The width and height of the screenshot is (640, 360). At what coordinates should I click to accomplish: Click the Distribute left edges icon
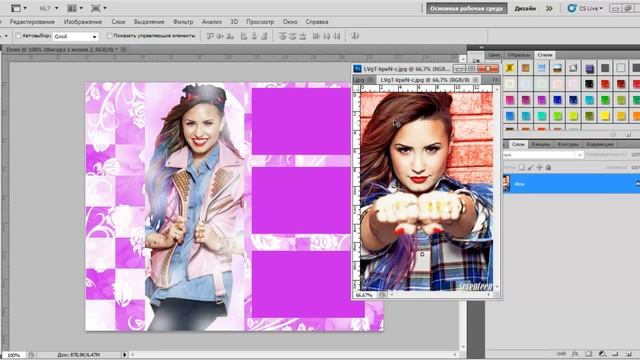[316, 36]
